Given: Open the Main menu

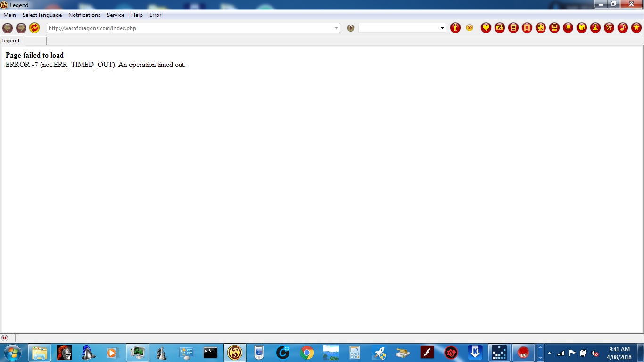Looking at the screenshot, I should (9, 15).
